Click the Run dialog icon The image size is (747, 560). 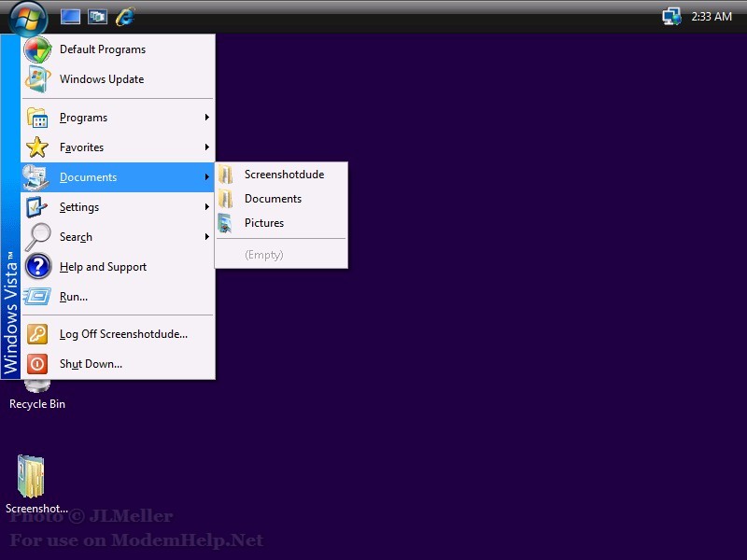37,297
